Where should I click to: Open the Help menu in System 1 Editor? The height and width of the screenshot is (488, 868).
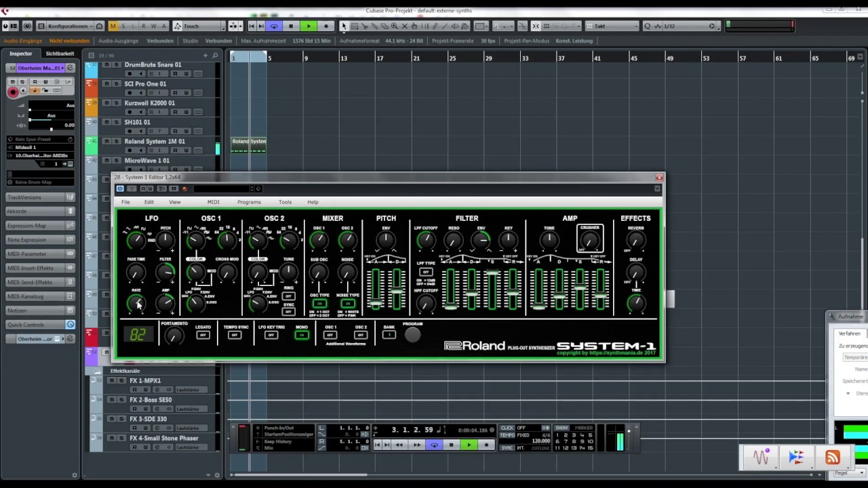[x=313, y=202]
